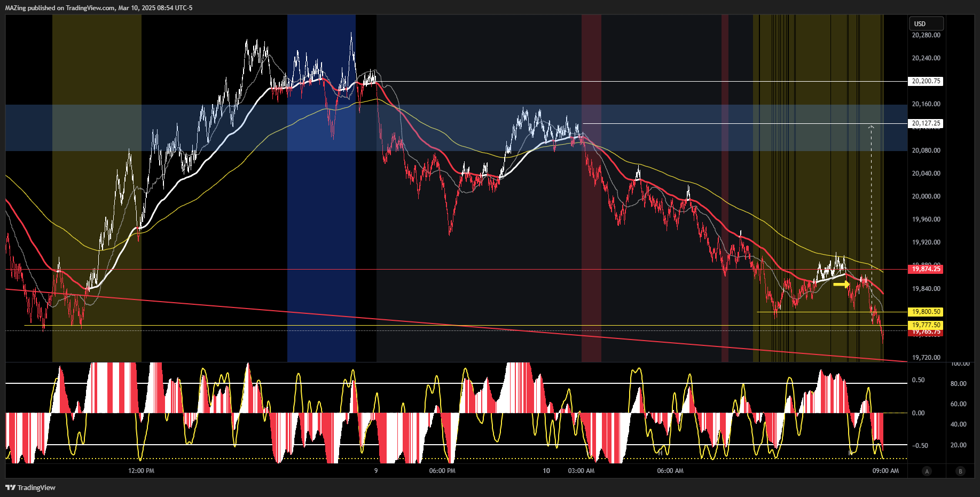Click the 40.00 indicator scale value

tap(958, 424)
